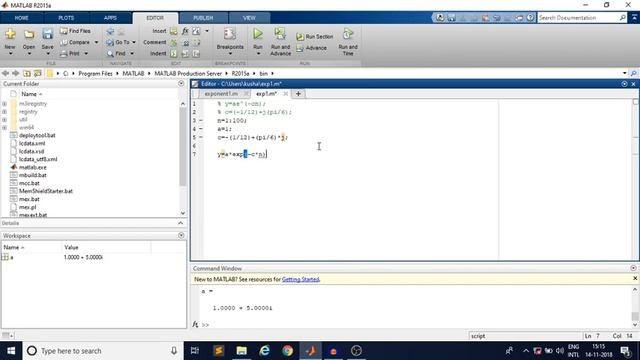Expand the m3iregistry folder
Image resolution: width=640 pixels, height=360 pixels.
pyautogui.click(x=4, y=104)
